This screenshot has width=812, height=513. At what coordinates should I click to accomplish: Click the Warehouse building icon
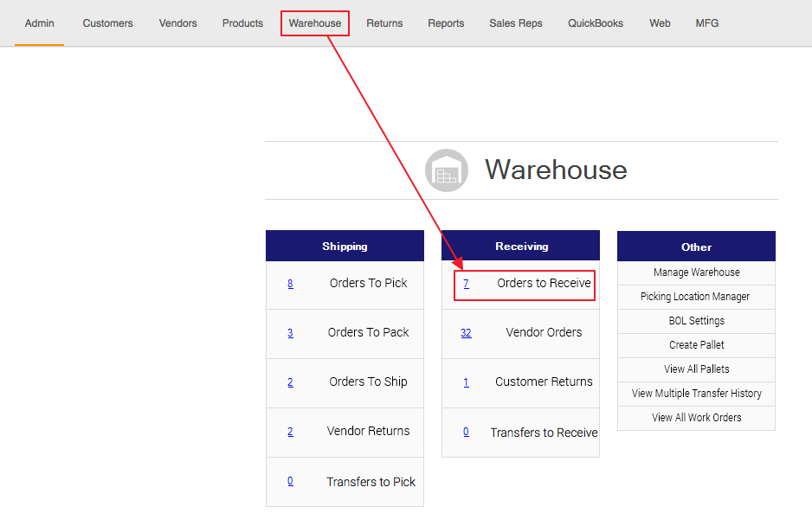(x=447, y=170)
